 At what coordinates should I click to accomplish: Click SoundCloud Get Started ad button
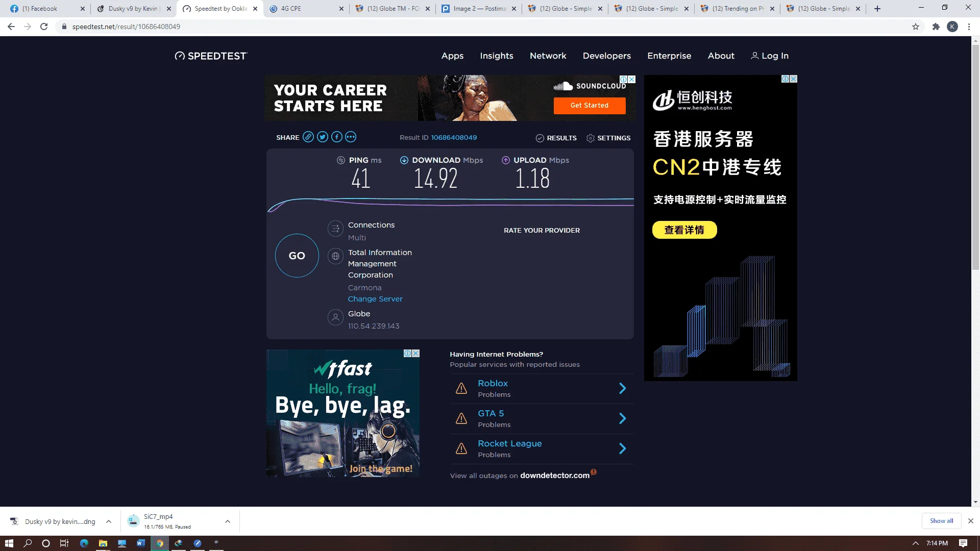pyautogui.click(x=590, y=106)
